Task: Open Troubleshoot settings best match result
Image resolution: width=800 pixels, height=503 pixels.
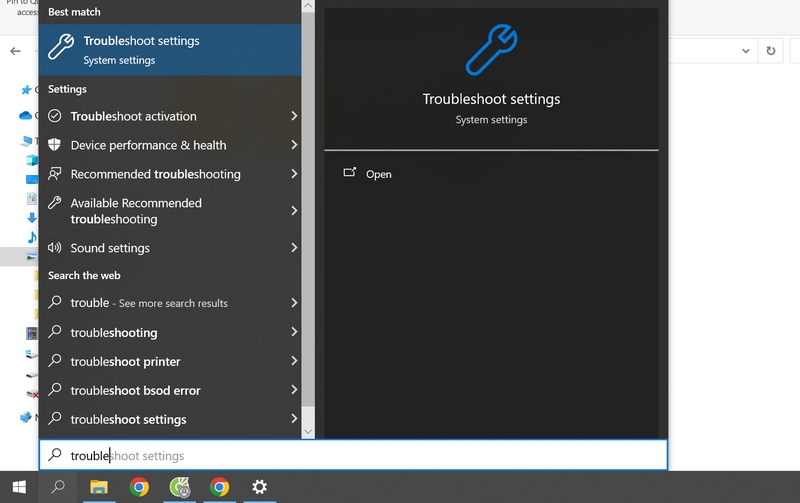Action: click(170, 50)
